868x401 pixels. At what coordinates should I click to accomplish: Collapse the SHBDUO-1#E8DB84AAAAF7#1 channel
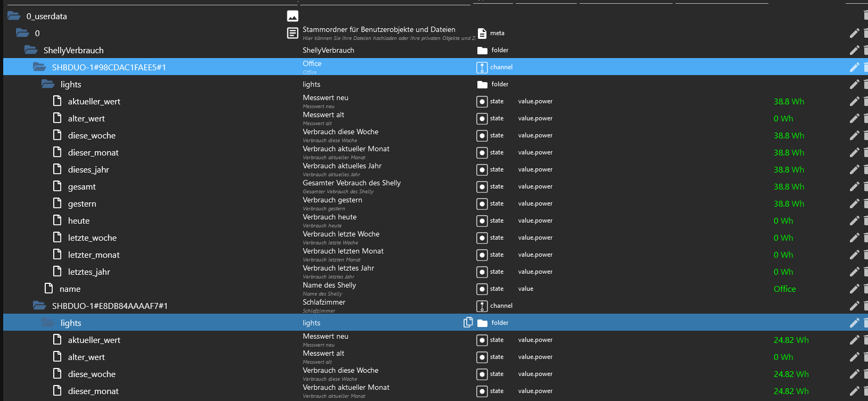pyautogui.click(x=39, y=306)
